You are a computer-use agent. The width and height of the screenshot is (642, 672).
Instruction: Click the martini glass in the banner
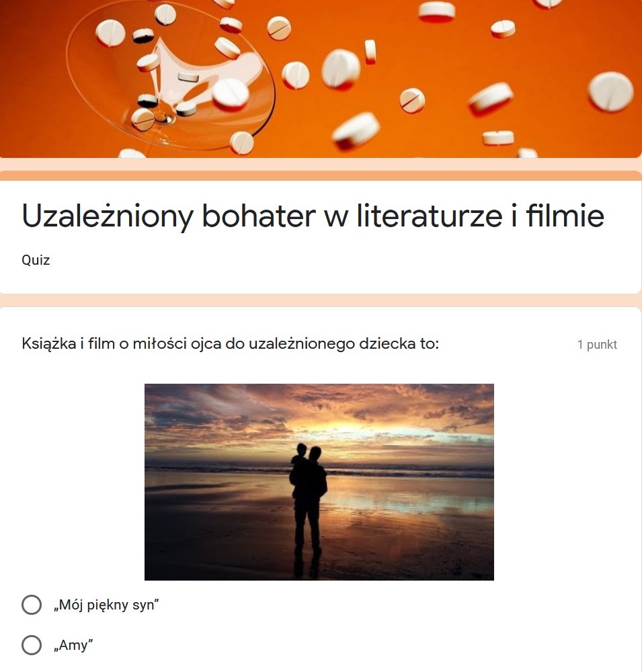171,75
